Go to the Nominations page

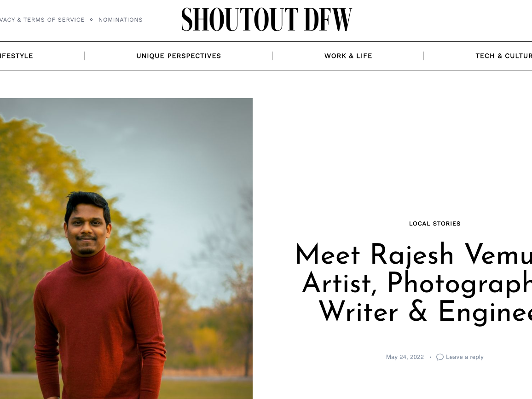[121, 20]
